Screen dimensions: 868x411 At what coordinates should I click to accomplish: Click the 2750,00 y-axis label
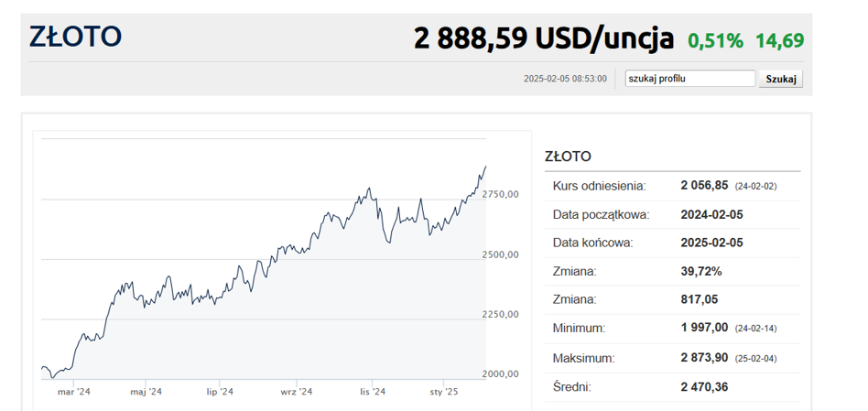pyautogui.click(x=501, y=194)
